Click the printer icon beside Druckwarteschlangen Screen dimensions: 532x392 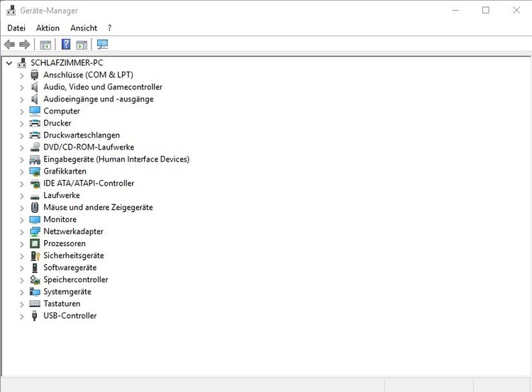coord(35,135)
